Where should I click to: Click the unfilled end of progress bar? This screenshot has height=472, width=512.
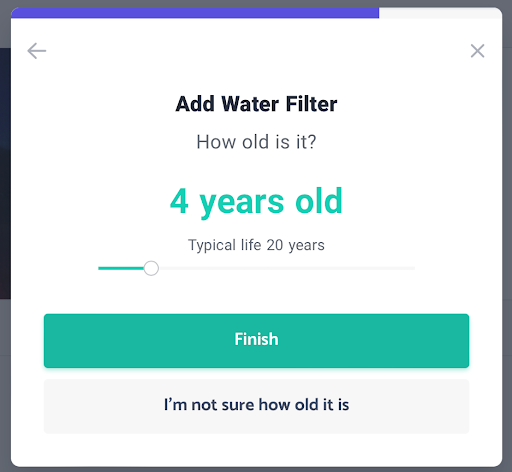click(x=440, y=13)
